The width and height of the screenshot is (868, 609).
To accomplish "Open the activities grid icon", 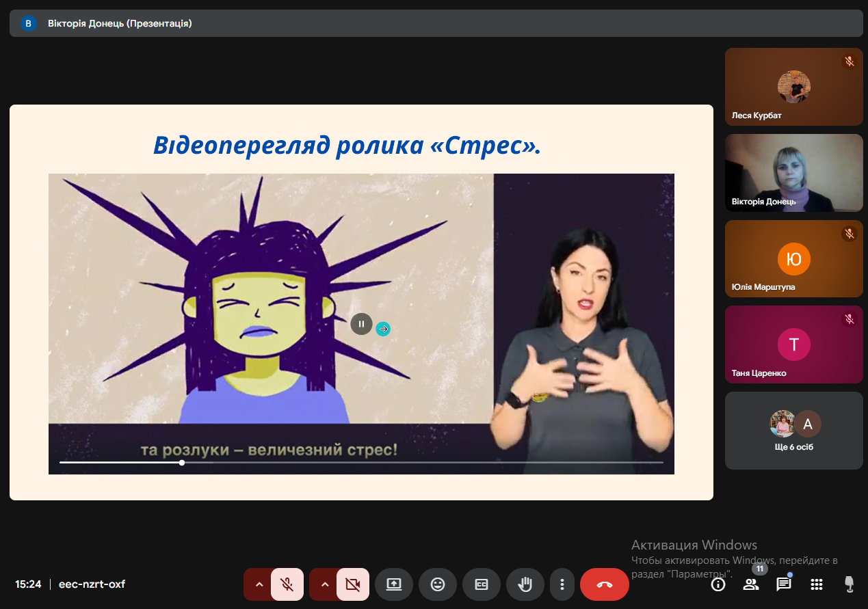I will click(816, 584).
